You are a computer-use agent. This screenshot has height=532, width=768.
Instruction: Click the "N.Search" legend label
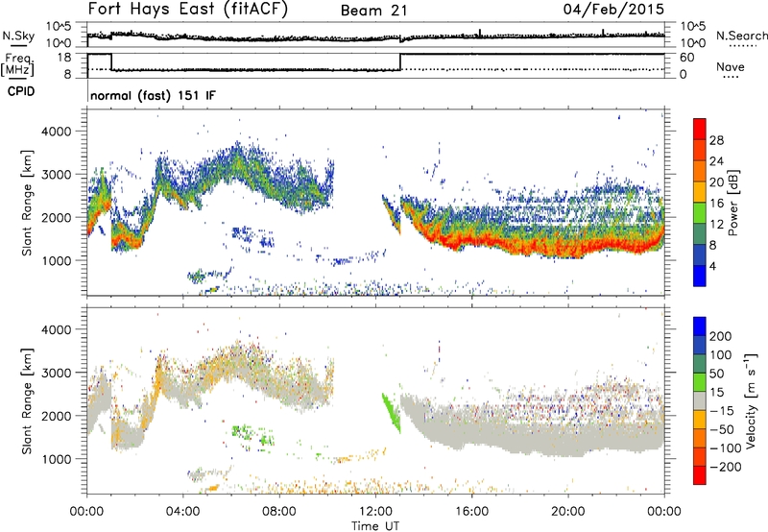coord(741,36)
